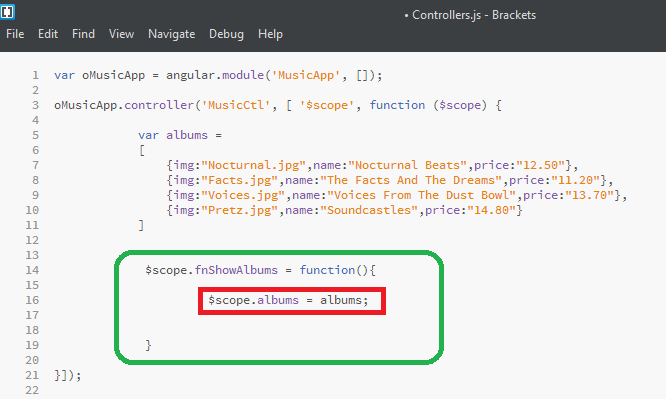666x399 pixels.
Task: Click the "Nocturnal Beats" string
Action: (407, 165)
